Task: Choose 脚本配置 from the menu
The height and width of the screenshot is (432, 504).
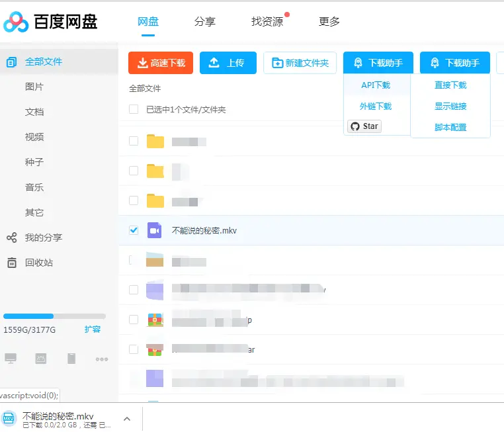Action: [x=450, y=127]
